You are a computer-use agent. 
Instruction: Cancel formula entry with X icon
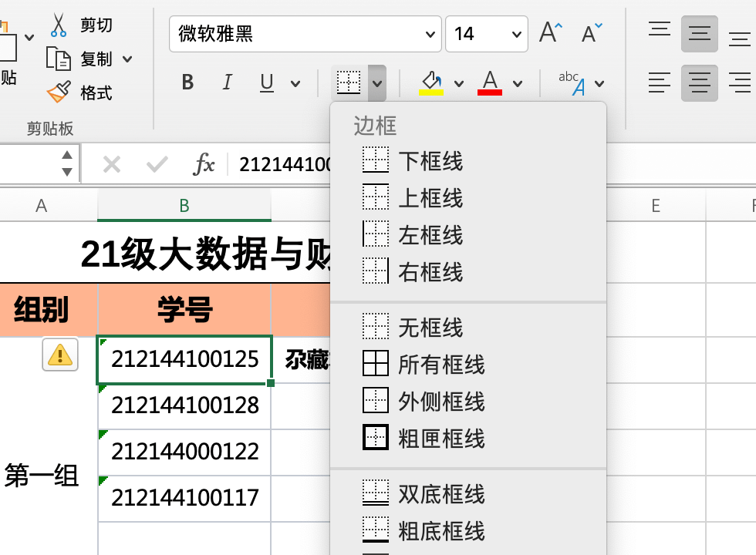click(112, 165)
